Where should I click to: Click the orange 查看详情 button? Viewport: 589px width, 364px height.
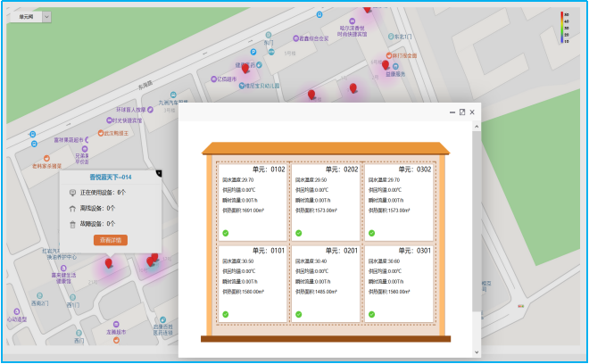[110, 240]
